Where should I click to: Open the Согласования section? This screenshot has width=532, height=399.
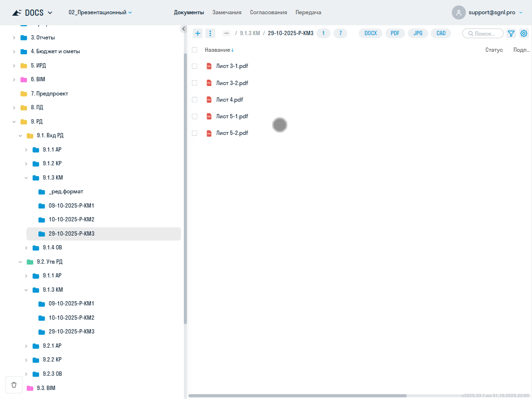268,12
